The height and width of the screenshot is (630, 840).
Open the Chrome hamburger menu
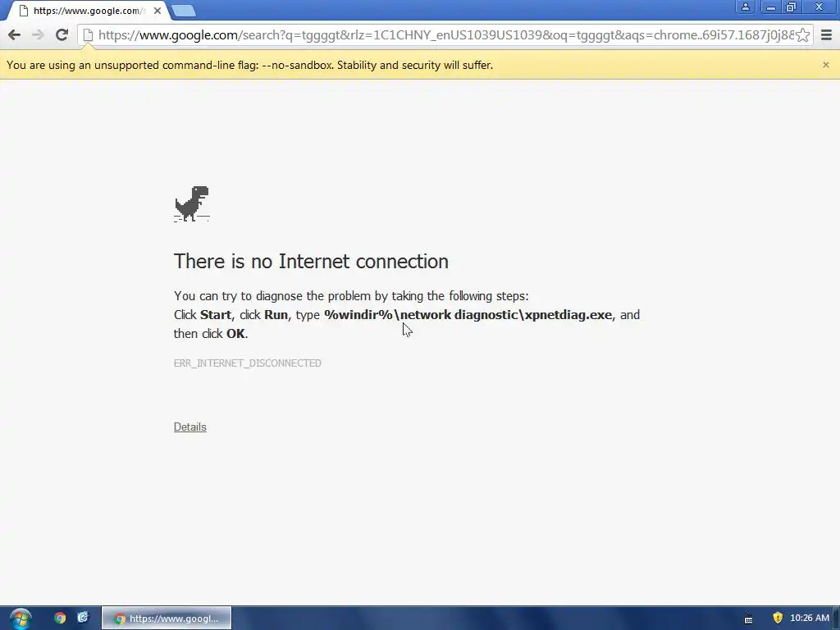(x=826, y=34)
